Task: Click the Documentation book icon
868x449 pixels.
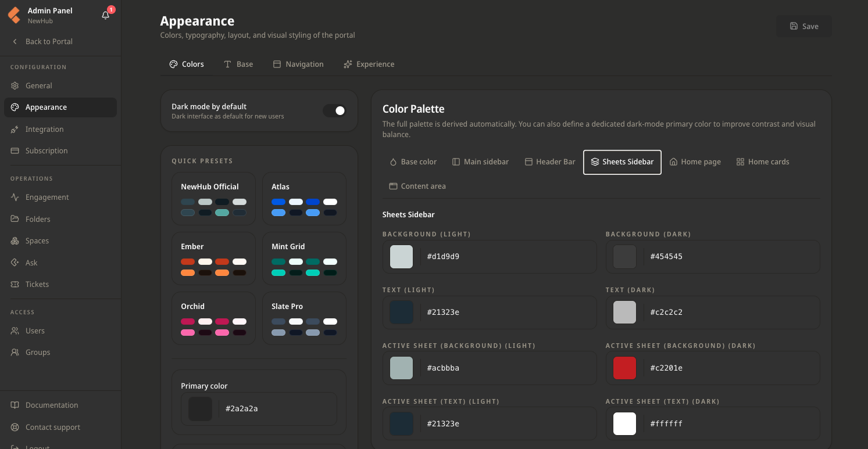Action: click(15, 405)
